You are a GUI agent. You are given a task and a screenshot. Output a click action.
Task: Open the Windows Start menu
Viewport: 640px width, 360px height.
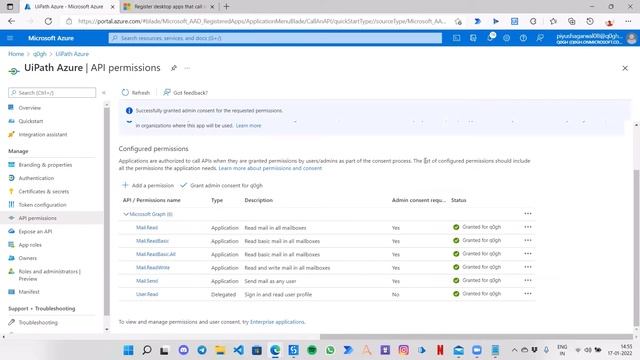[x=128, y=350]
